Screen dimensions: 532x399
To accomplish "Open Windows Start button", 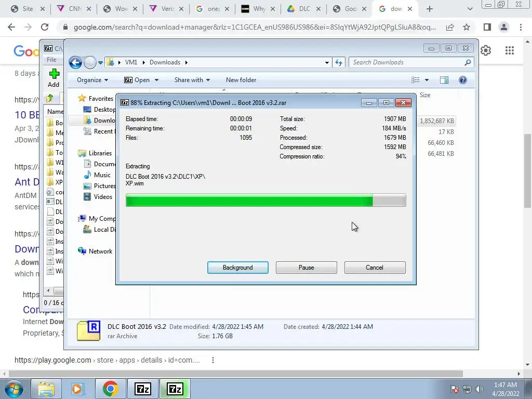I will [14, 389].
